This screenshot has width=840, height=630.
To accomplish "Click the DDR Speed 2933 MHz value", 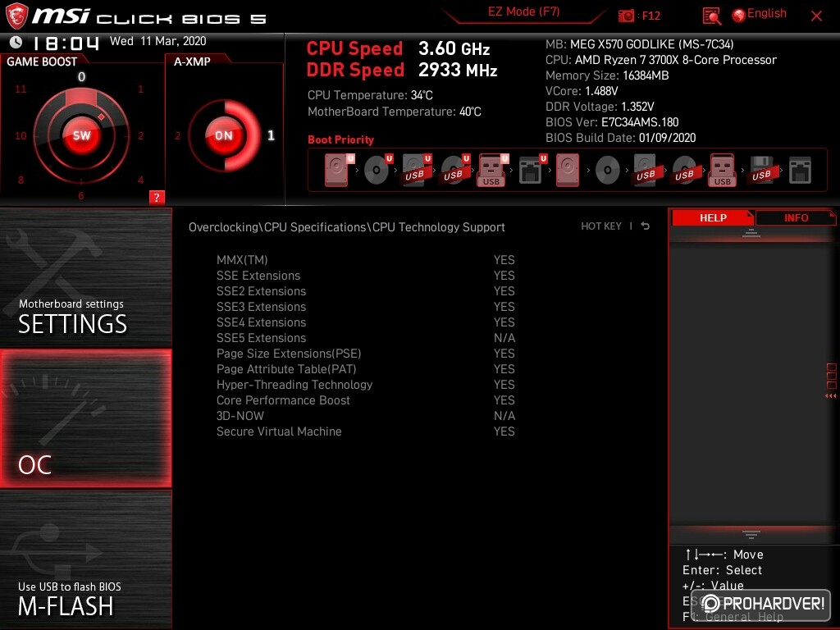I will coord(458,71).
